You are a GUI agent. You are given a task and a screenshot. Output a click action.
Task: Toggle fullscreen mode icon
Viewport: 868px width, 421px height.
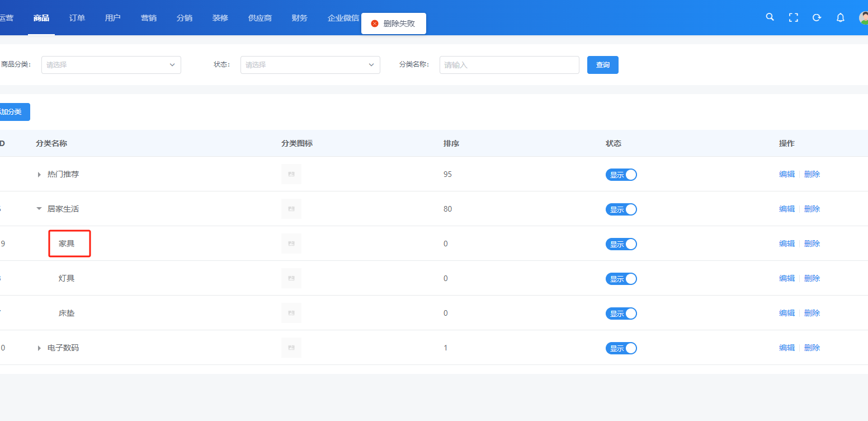click(794, 17)
